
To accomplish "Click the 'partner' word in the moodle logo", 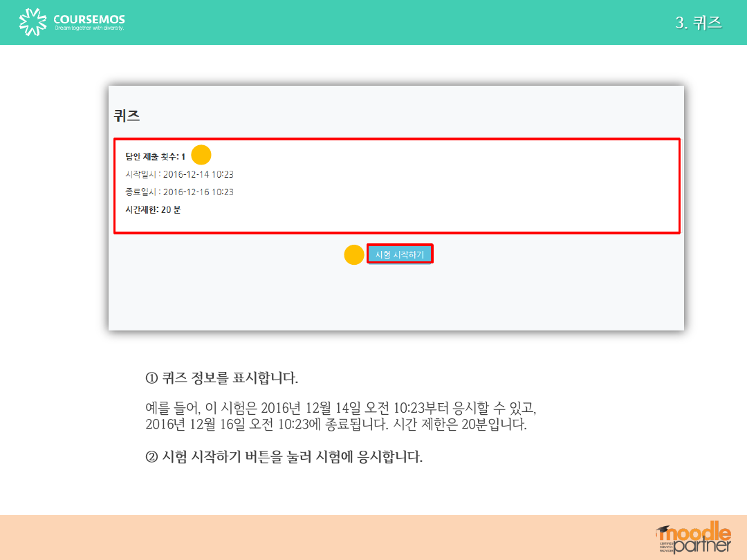I will pyautogui.click(x=701, y=545).
